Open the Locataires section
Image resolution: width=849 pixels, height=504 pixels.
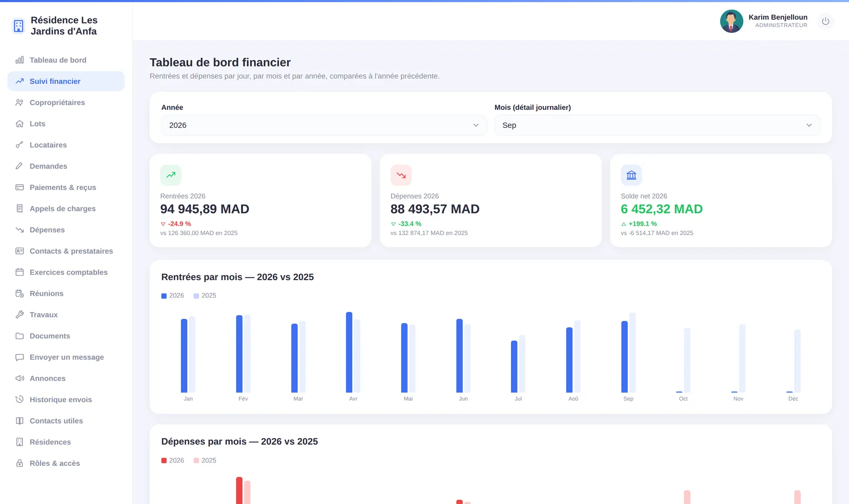pyautogui.click(x=66, y=145)
